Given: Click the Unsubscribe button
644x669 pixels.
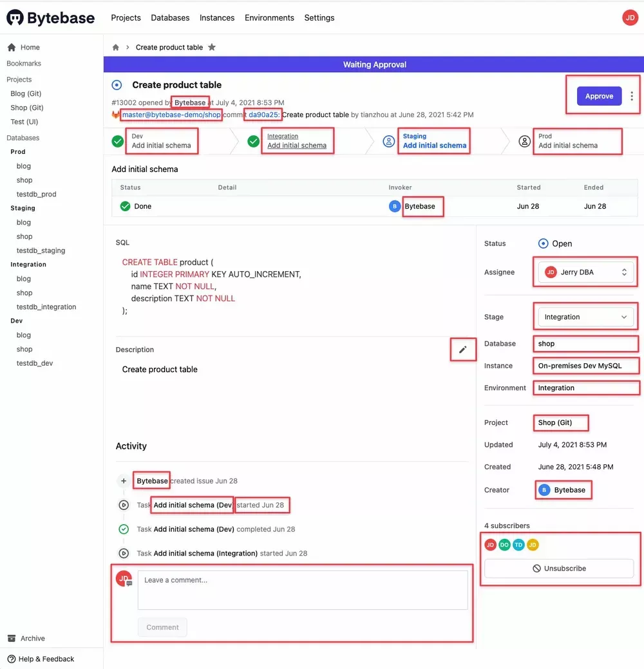Looking at the screenshot, I should (559, 569).
